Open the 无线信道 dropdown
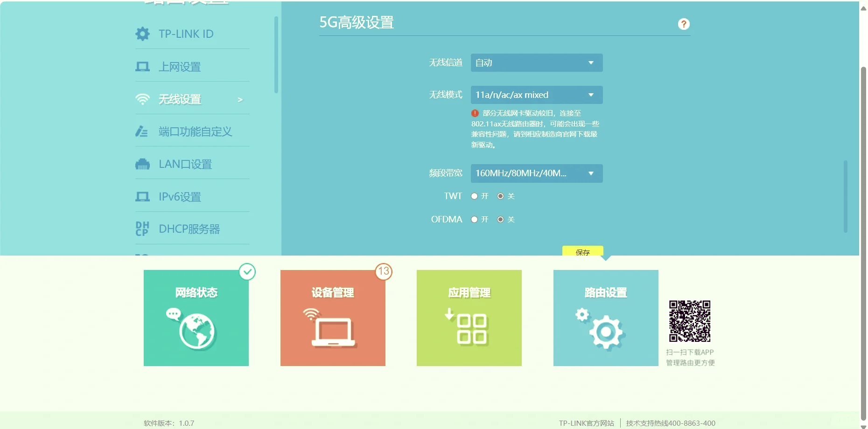Screen dimensions: 868x429 pos(537,62)
